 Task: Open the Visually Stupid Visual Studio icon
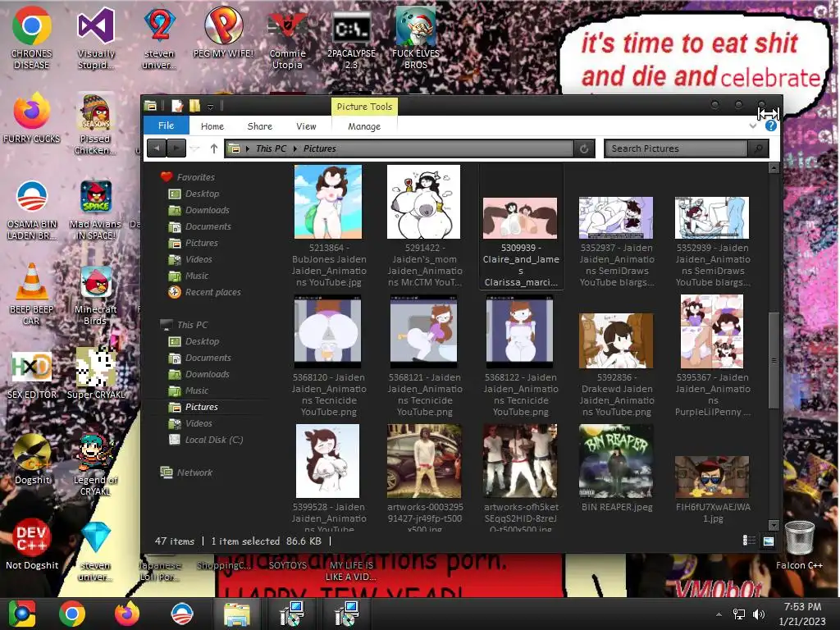(96, 38)
